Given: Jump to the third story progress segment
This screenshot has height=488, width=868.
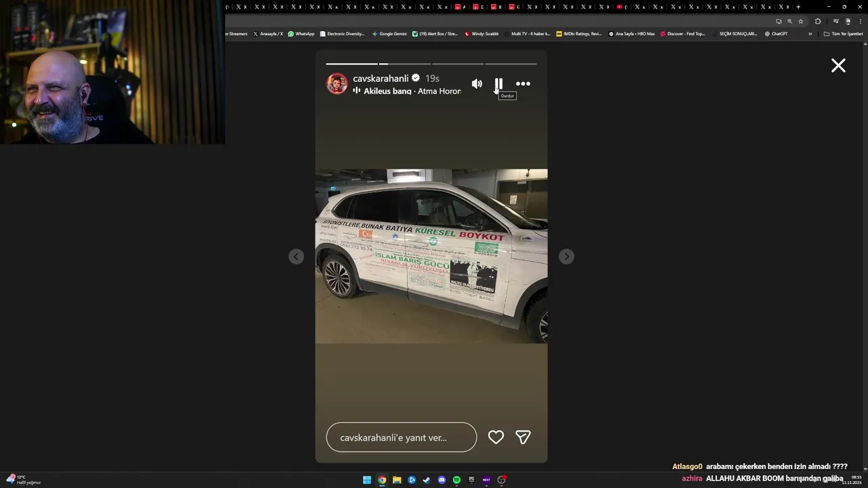Looking at the screenshot, I should (x=458, y=64).
